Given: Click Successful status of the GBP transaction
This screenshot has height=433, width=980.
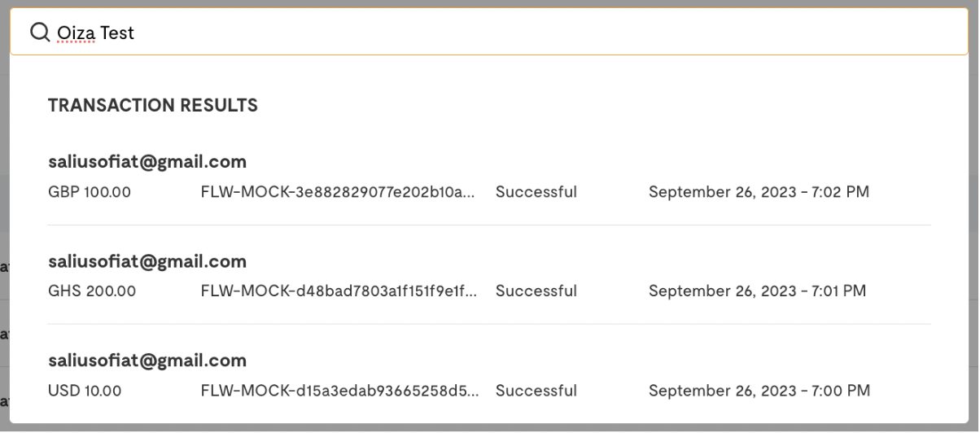Looking at the screenshot, I should [536, 192].
